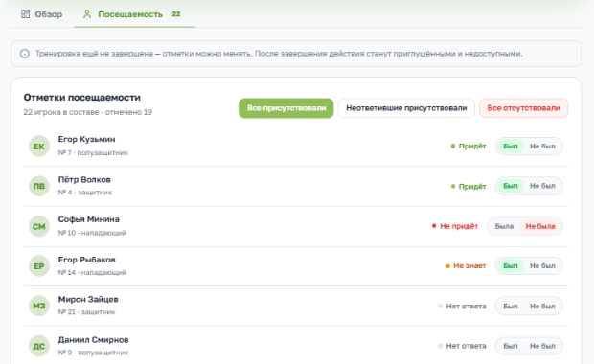Click Придёт status for Пётр Волков
Viewport: 594px width, 364px height.
pos(468,186)
